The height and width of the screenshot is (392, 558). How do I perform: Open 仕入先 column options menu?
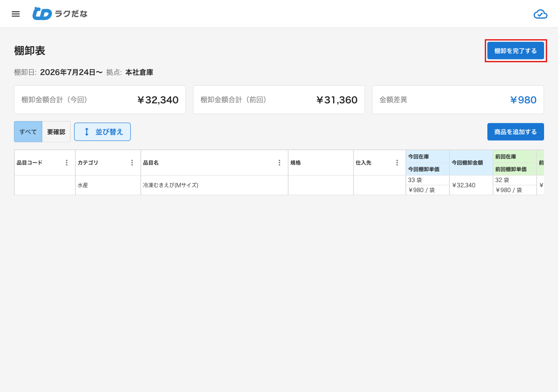click(397, 162)
